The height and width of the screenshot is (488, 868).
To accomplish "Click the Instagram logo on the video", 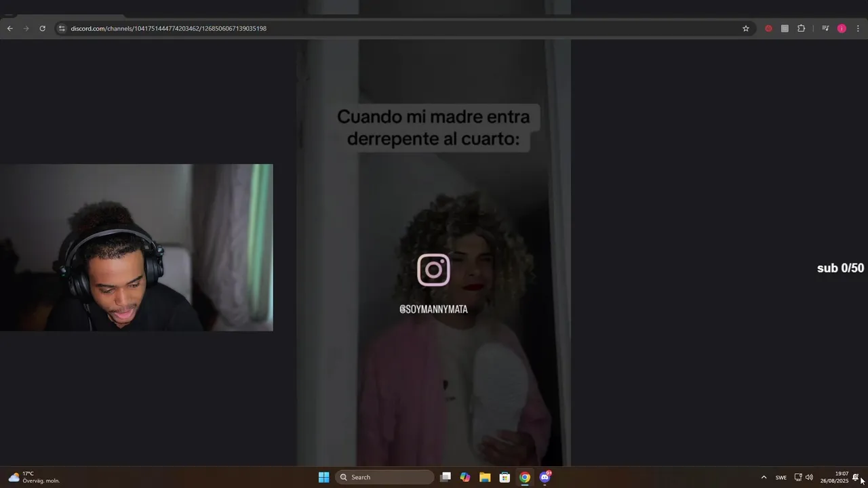I will tap(433, 270).
